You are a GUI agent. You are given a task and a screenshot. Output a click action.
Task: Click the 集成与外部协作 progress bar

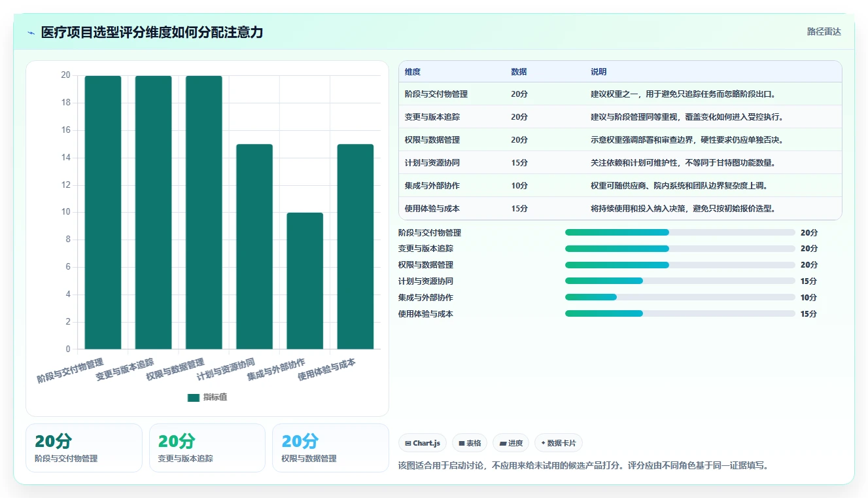pyautogui.click(x=680, y=297)
